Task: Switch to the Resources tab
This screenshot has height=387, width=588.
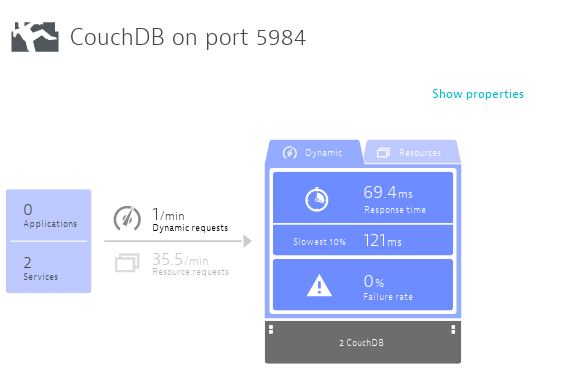Action: point(412,152)
